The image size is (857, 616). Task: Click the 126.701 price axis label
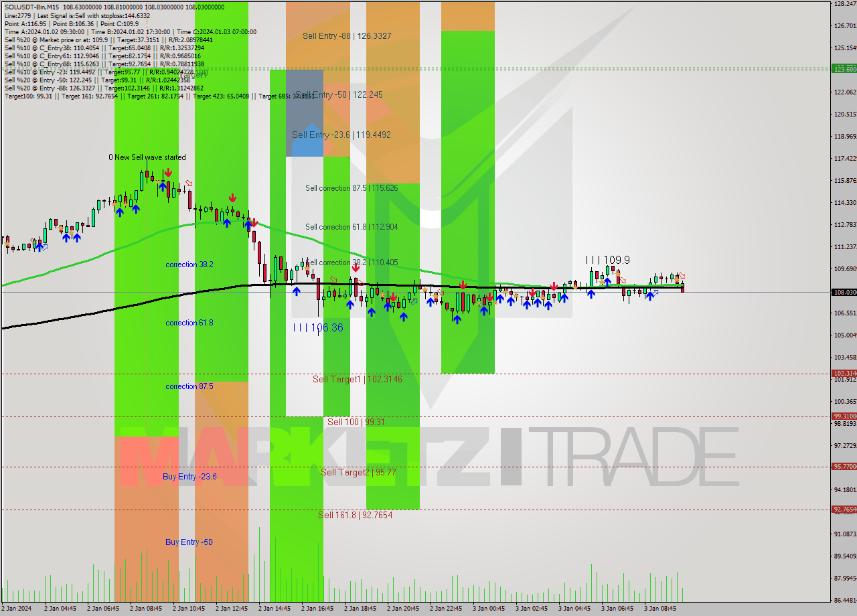point(845,26)
